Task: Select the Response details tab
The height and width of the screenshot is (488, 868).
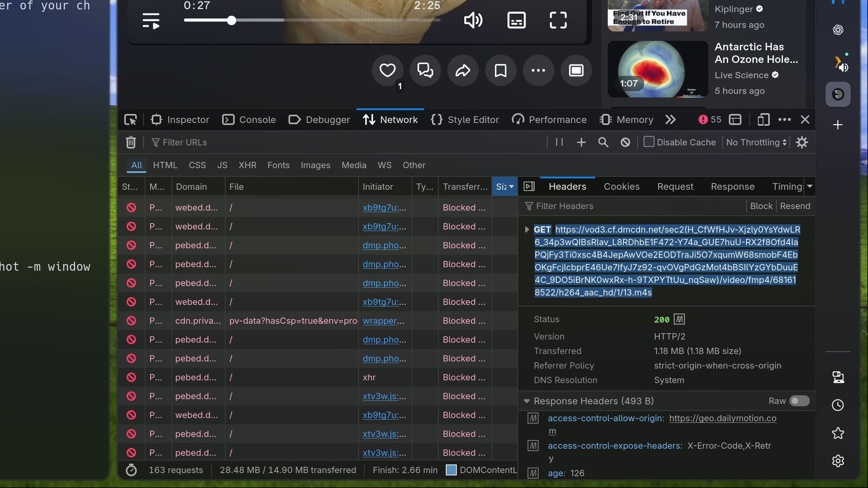Action: [732, 187]
